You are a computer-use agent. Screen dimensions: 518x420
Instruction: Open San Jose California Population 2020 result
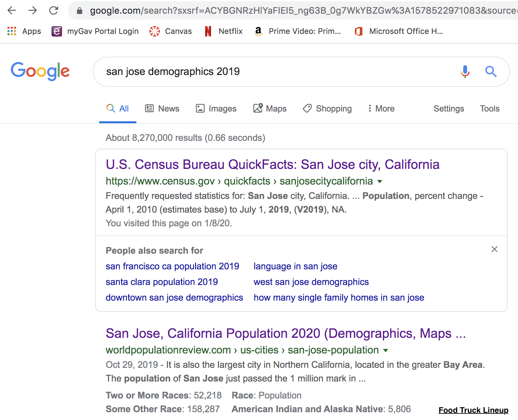pos(286,333)
